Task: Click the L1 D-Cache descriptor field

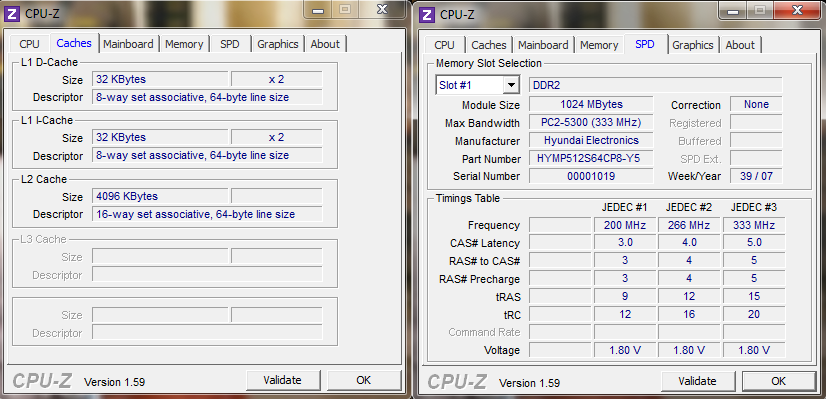Action: pyautogui.click(x=207, y=97)
